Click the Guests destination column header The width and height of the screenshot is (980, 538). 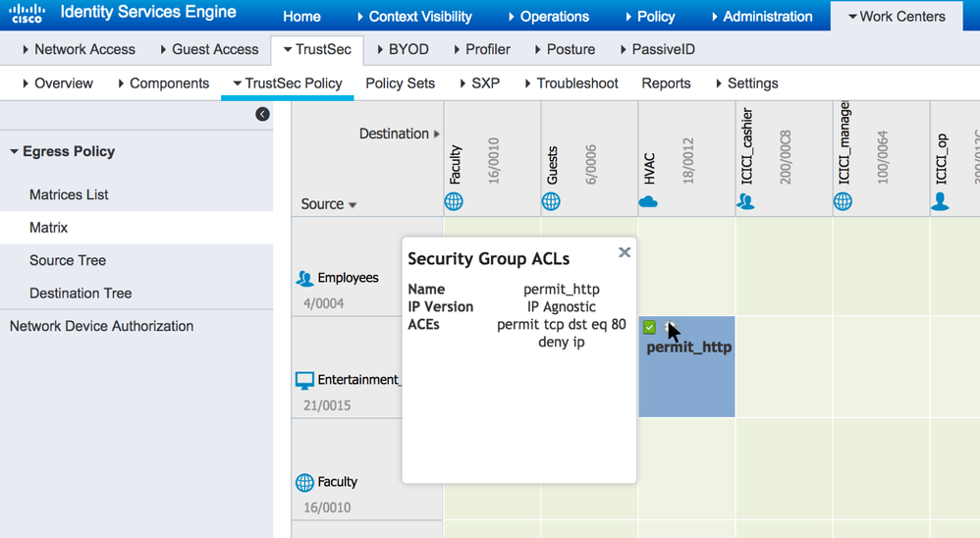pos(553,166)
